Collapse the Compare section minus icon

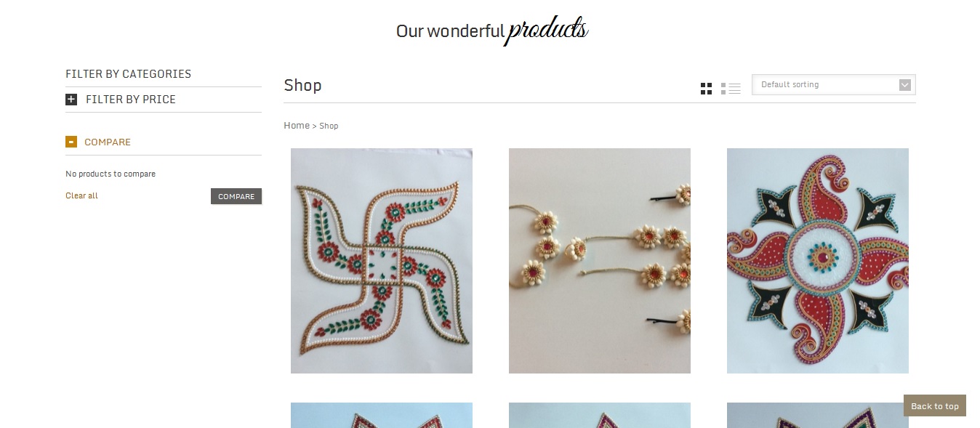pyautogui.click(x=71, y=142)
